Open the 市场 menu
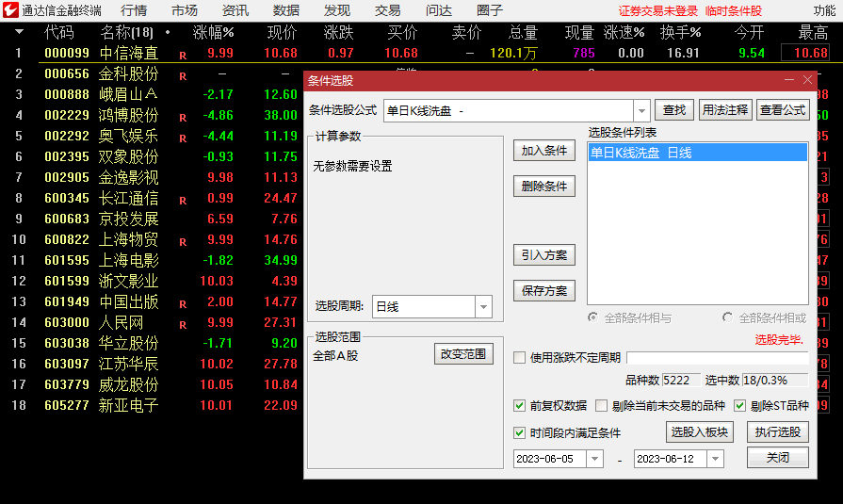Screen dimensions: 843x504 tap(185, 10)
